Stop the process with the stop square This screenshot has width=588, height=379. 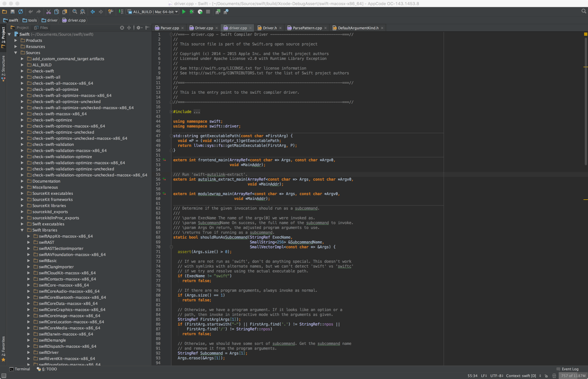(x=208, y=12)
